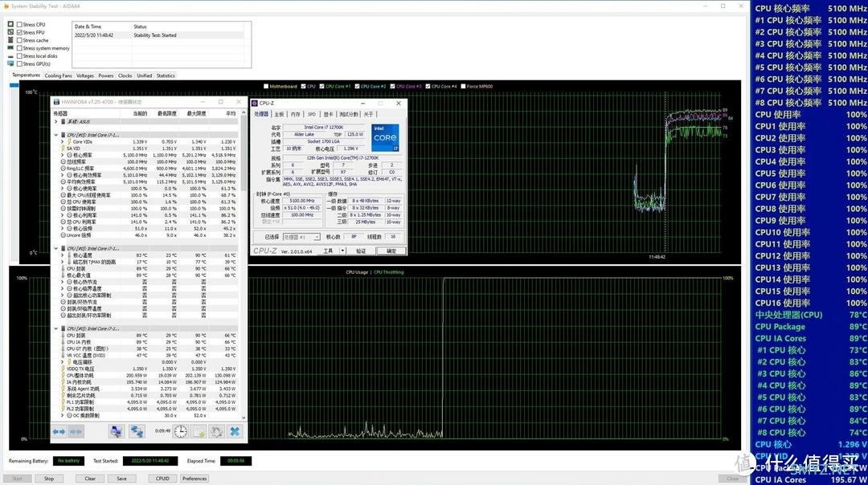868x485 pixels.
Task: Expand 核心有效频率 row
Action: [x=62, y=175]
